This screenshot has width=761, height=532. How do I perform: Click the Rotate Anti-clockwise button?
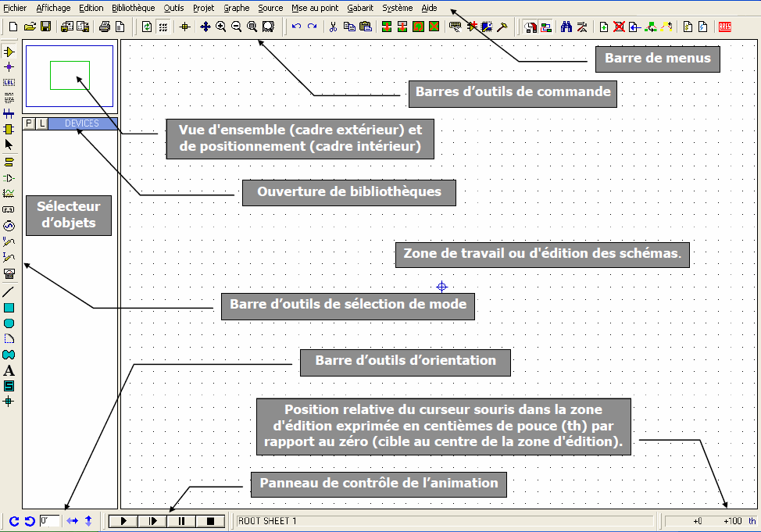[x=30, y=521]
